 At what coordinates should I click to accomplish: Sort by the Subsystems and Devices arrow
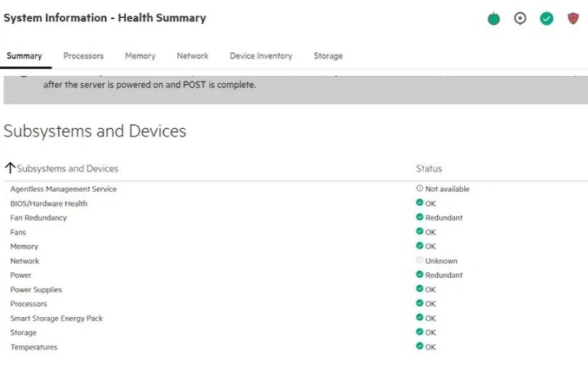click(x=10, y=168)
